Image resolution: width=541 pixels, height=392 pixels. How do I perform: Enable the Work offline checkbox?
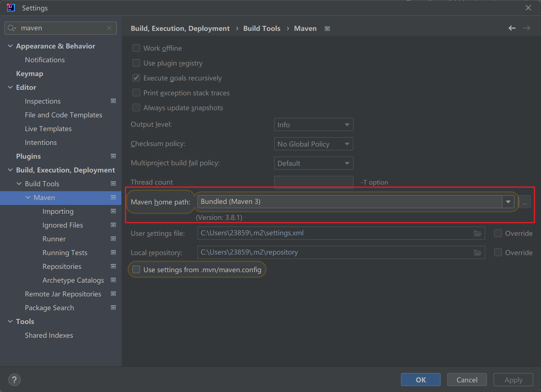[x=136, y=48]
